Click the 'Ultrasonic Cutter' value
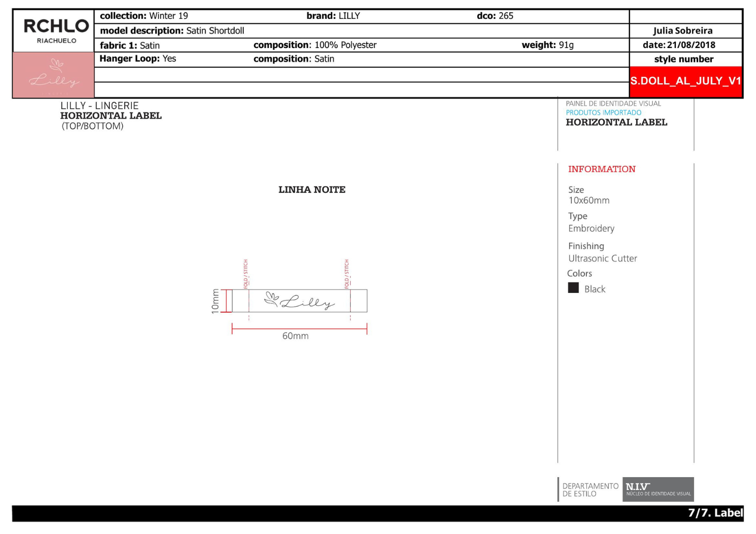Image resolution: width=756 pixels, height=534 pixels. tap(603, 258)
